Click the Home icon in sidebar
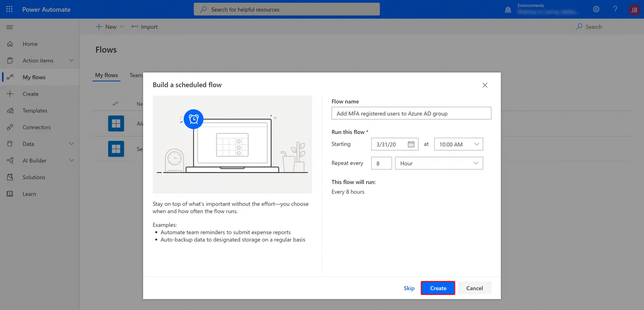This screenshot has width=644, height=310. 10,44
